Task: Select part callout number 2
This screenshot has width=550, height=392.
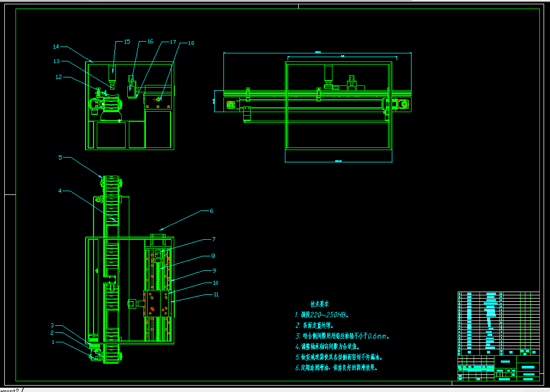Action: click(x=52, y=333)
